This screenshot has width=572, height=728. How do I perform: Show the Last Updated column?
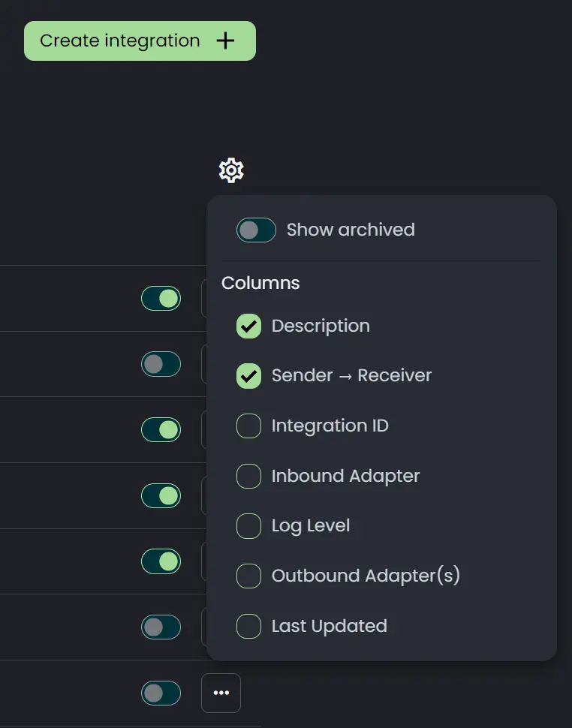[x=249, y=626]
